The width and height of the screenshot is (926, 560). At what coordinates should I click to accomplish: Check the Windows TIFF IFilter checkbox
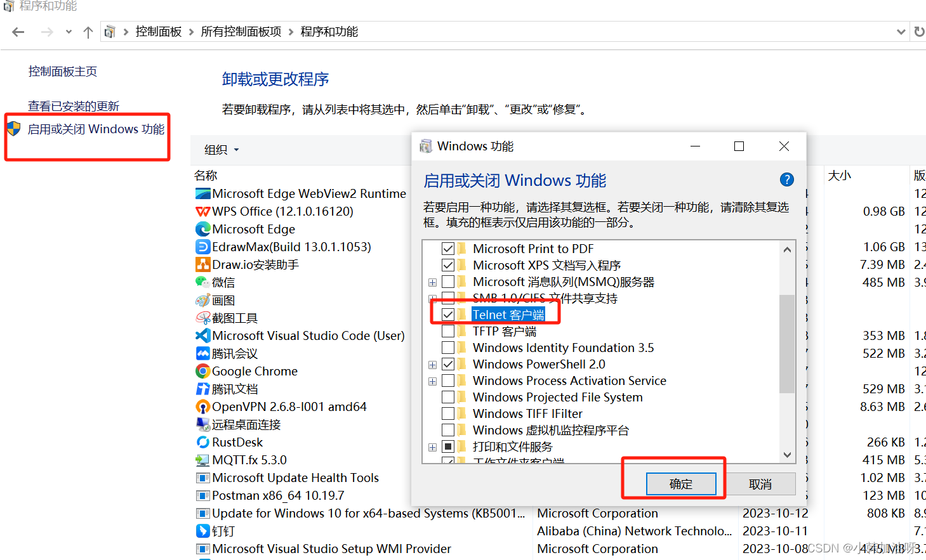click(448, 413)
